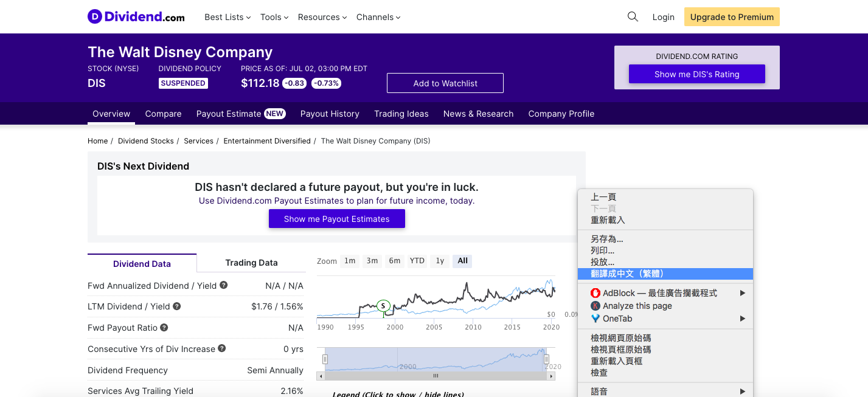This screenshot has width=868, height=397.
Task: Open the Tools dropdown menu
Action: (x=274, y=17)
